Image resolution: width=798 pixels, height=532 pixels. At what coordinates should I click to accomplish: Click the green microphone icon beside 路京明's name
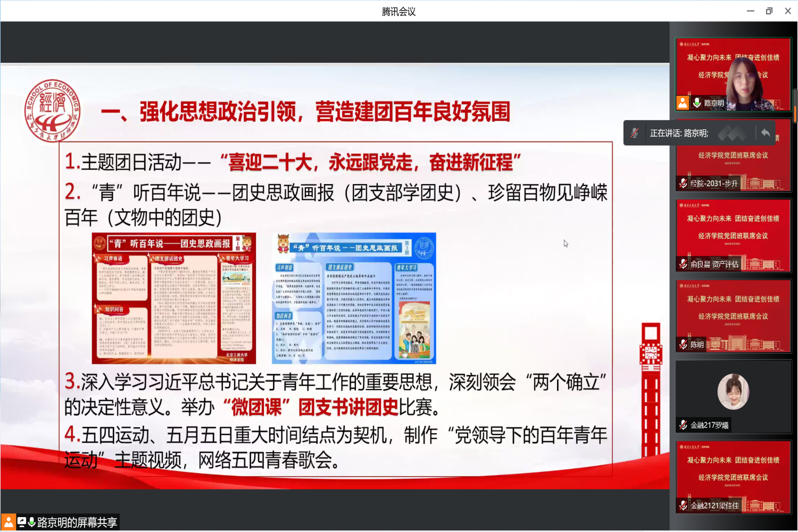pos(697,103)
